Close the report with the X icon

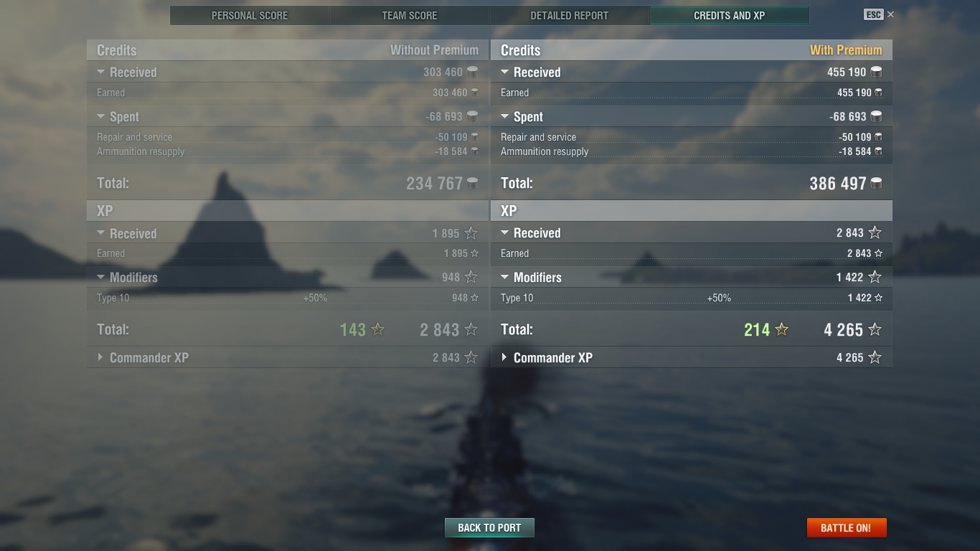click(890, 14)
